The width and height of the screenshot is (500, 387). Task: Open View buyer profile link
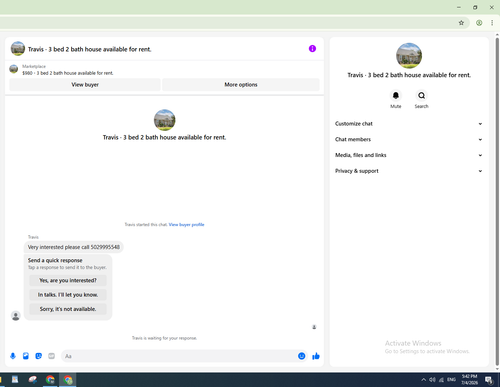(x=186, y=225)
